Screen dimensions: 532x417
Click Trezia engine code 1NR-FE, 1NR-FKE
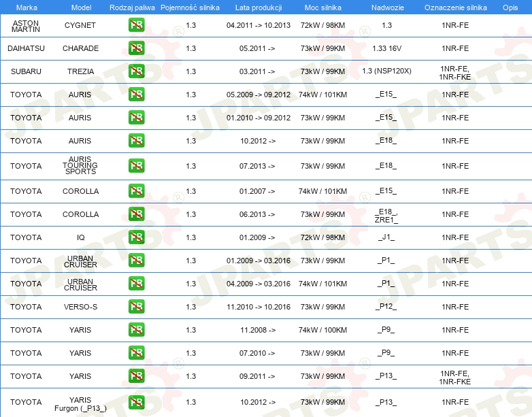click(454, 73)
